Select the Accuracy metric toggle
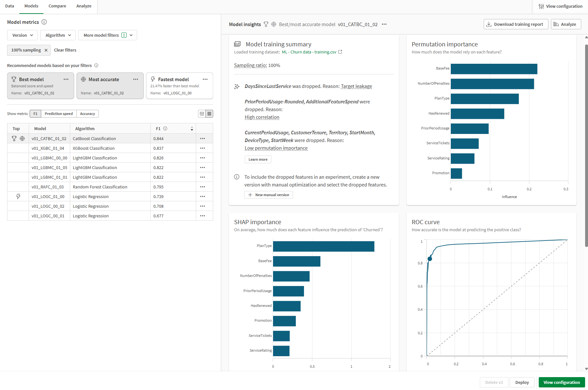 point(87,114)
